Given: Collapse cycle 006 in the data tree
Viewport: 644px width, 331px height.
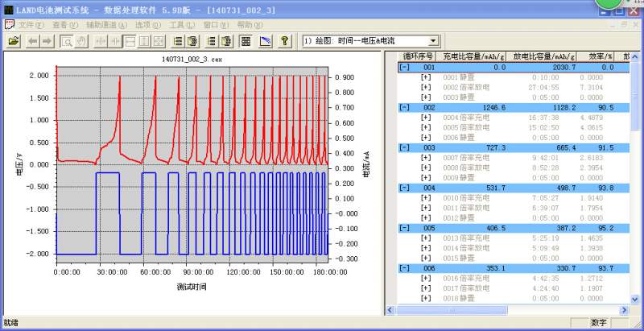Looking at the screenshot, I should pyautogui.click(x=405, y=268).
